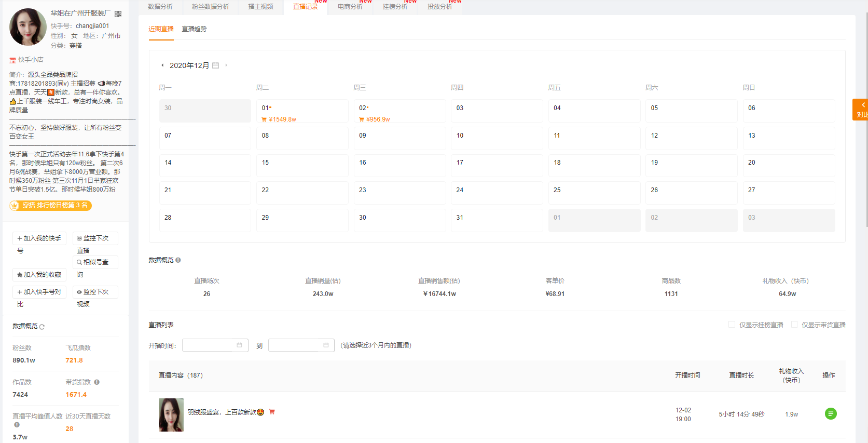
Task: Expand the orange 对比 side panel
Action: [860, 110]
